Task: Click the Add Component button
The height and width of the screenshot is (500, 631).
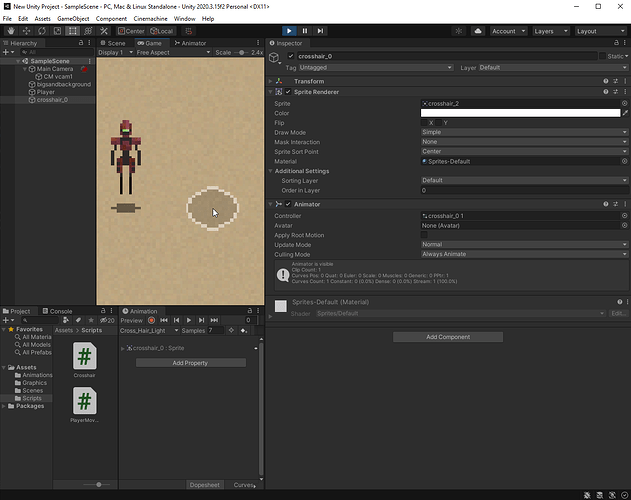Action: tap(447, 337)
